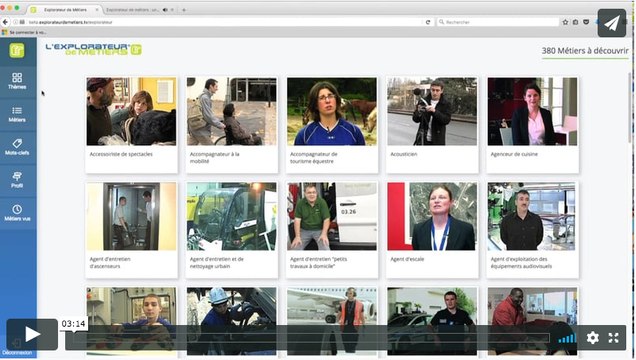
Task: Open the Accessoiriste de spectacles thumbnail
Action: tap(131, 111)
